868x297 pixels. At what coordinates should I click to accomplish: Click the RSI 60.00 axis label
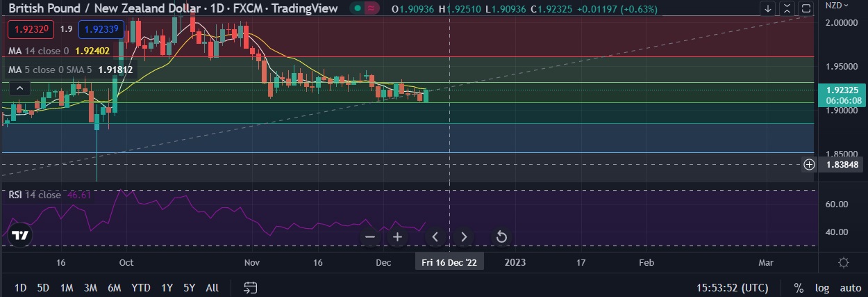836,204
